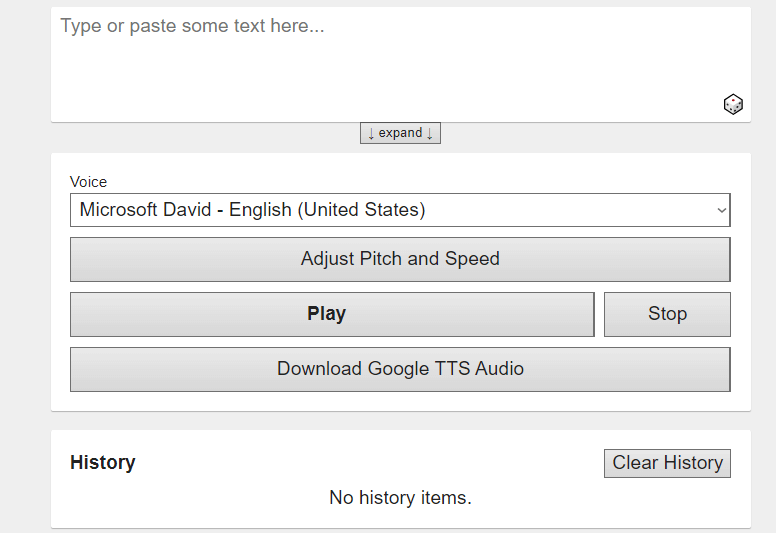Click the 'No history items.' message
Image resolution: width=776 pixels, height=533 pixels.
[400, 497]
